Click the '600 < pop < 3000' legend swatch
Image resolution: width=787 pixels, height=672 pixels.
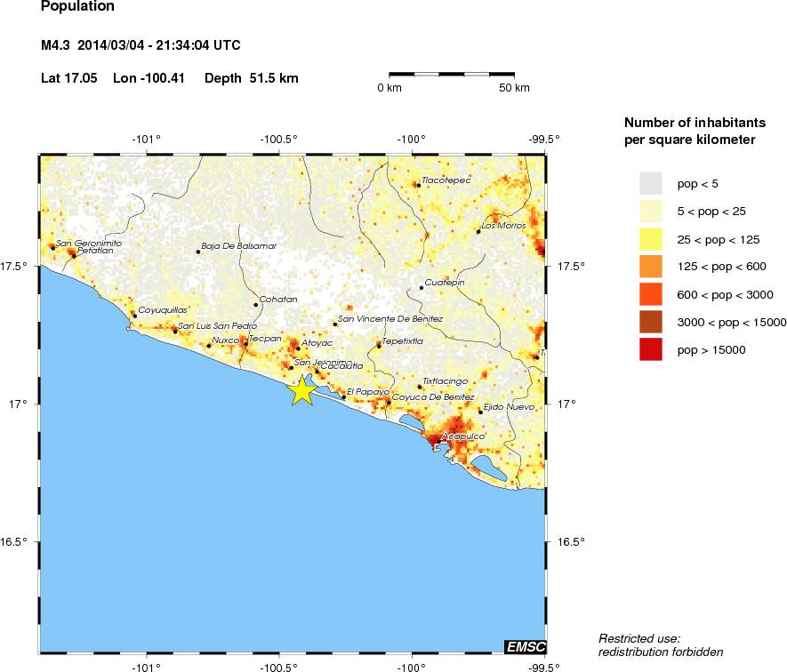tap(652, 294)
